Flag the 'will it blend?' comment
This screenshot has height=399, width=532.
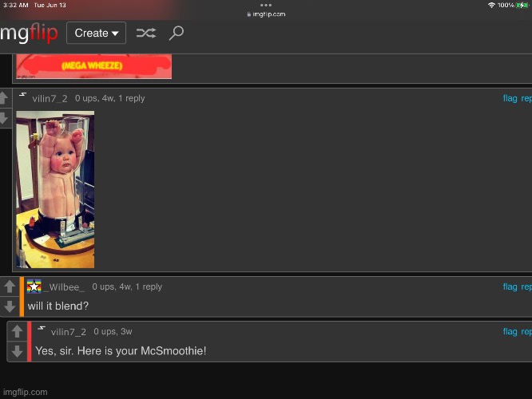510,286
